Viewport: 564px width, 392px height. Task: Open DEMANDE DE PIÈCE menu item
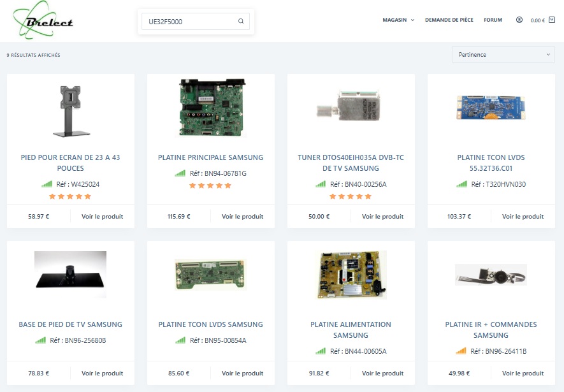point(449,20)
